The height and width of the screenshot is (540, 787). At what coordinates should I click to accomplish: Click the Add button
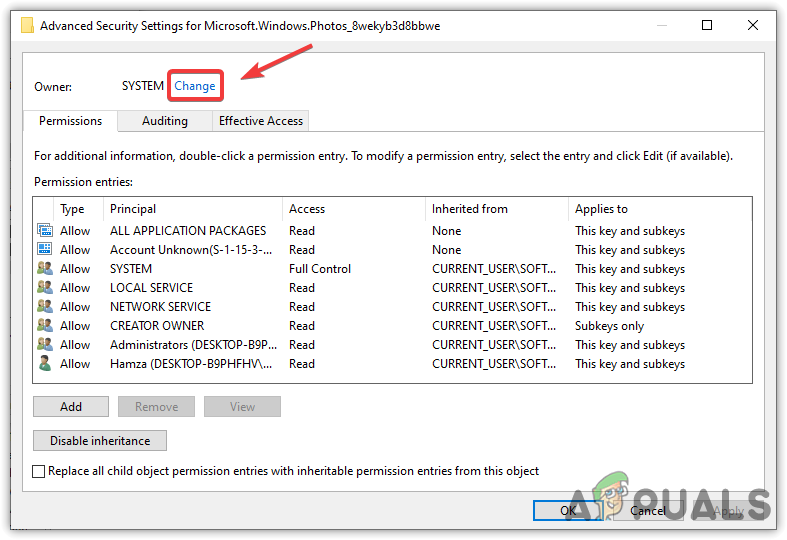point(71,407)
